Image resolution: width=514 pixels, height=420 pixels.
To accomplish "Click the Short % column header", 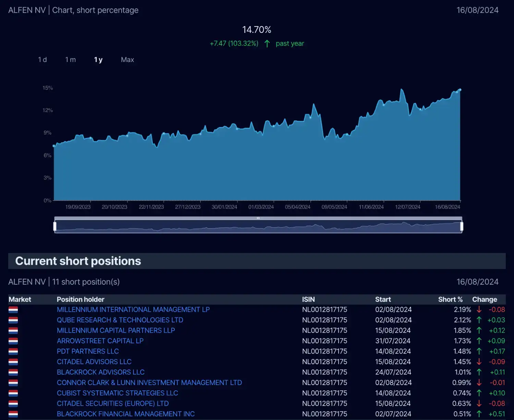I will (x=450, y=299).
